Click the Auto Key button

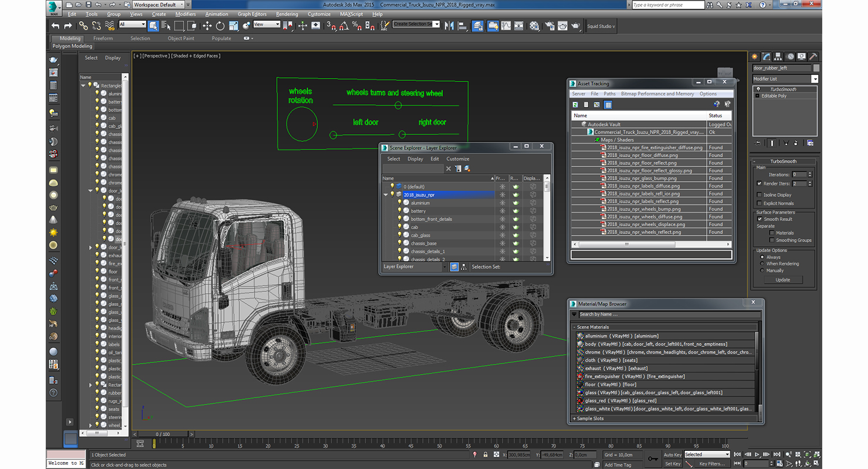[673, 454]
